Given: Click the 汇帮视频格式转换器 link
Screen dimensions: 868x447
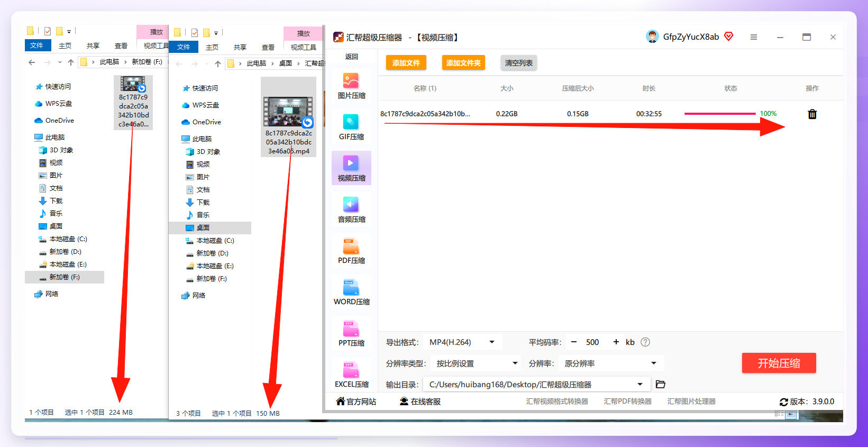Looking at the screenshot, I should click(x=557, y=402).
